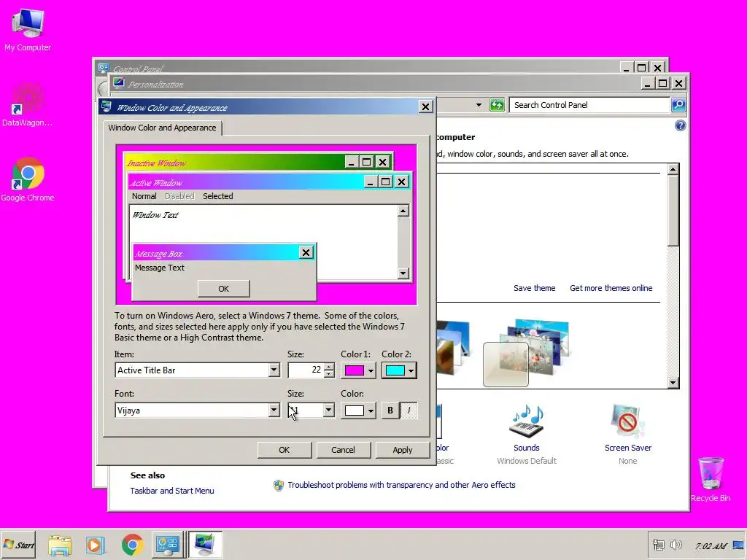Open the blue help question mark
747x560 pixels.
(x=681, y=125)
